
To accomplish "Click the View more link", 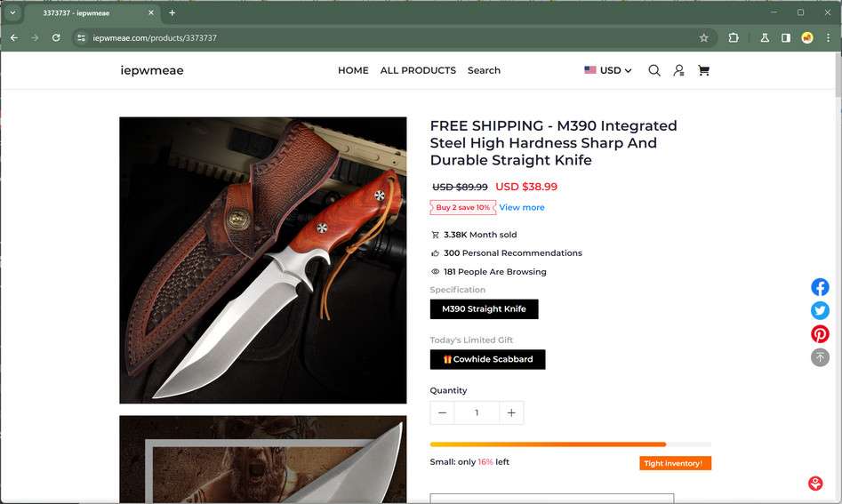I will [x=522, y=207].
